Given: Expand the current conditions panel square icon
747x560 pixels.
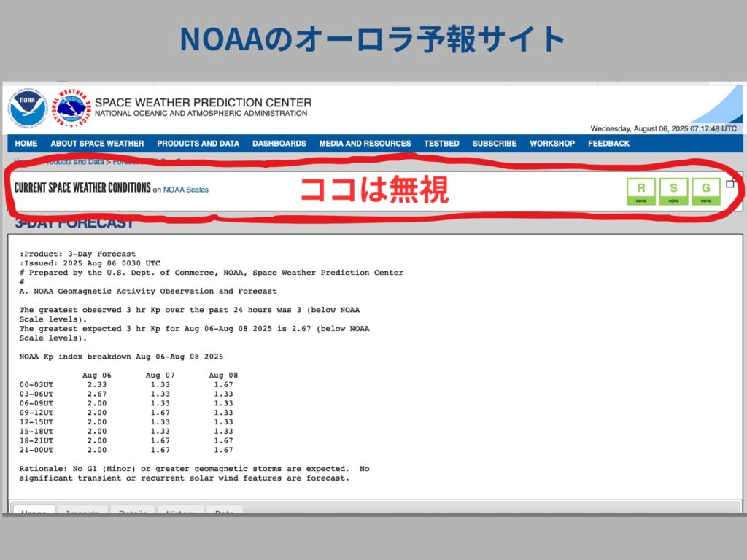Looking at the screenshot, I should tap(730, 184).
